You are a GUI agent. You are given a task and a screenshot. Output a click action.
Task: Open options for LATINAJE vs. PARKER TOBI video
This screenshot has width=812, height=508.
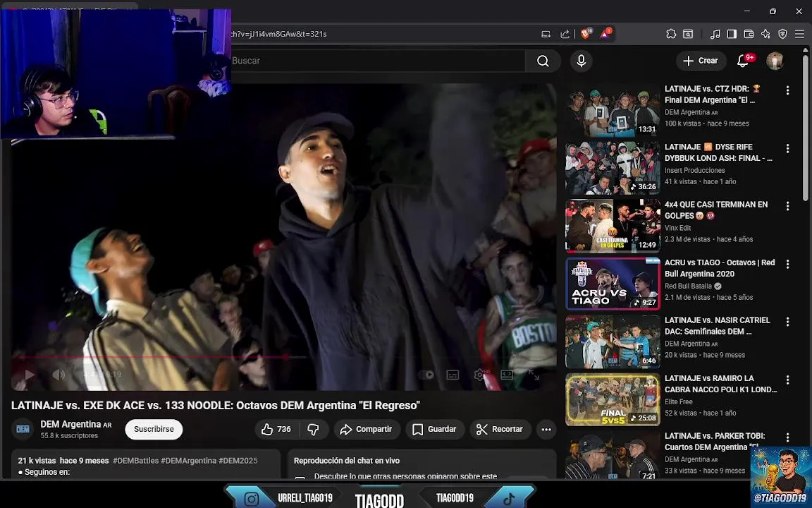(787, 437)
